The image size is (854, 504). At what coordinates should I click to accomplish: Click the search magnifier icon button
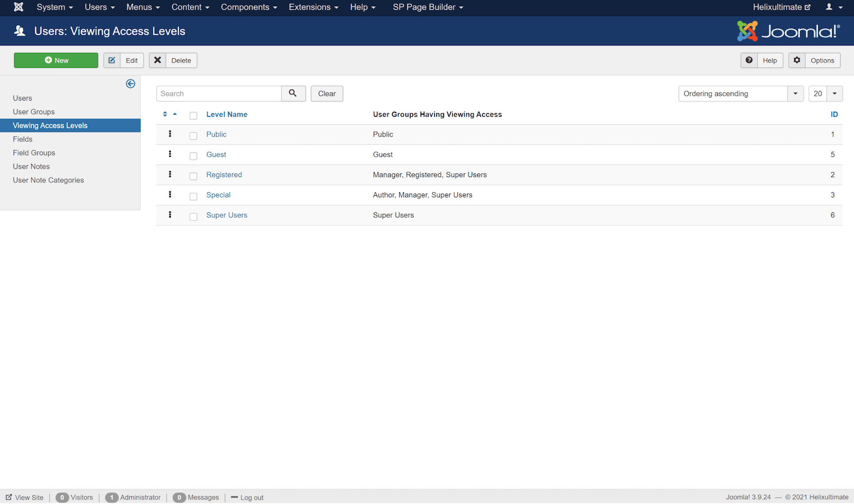click(x=293, y=93)
